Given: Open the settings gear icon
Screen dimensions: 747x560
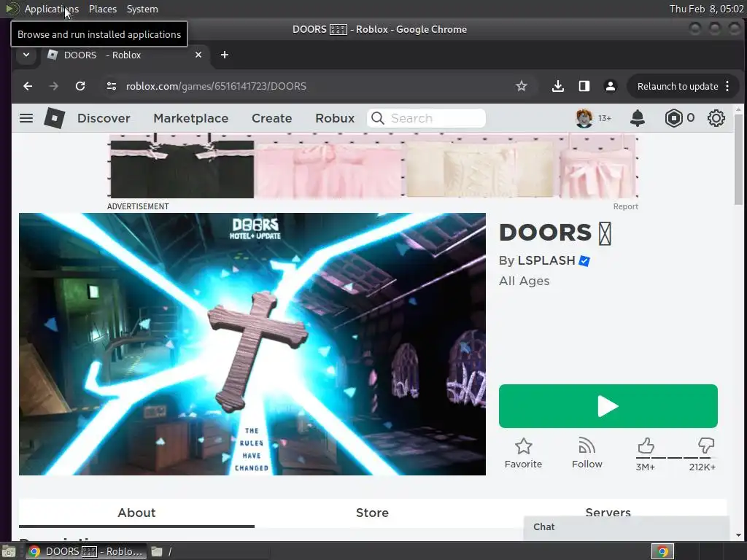Looking at the screenshot, I should point(716,118).
